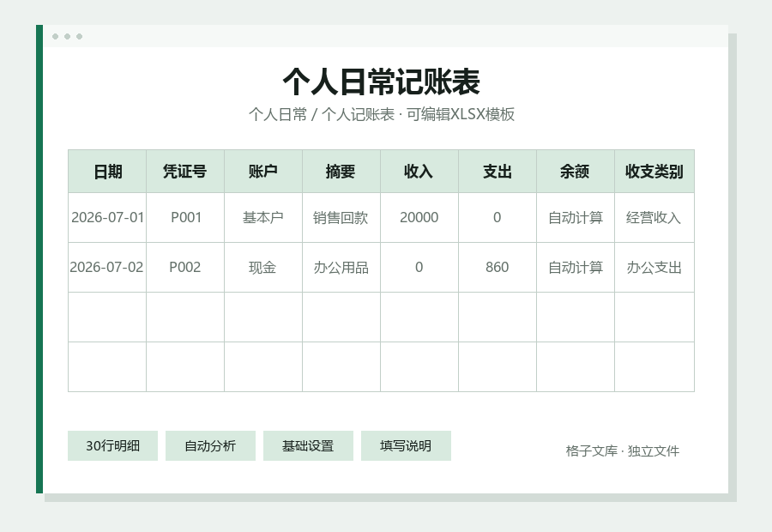Image resolution: width=772 pixels, height=532 pixels.
Task: Open the 填写说明 button
Action: click(406, 446)
